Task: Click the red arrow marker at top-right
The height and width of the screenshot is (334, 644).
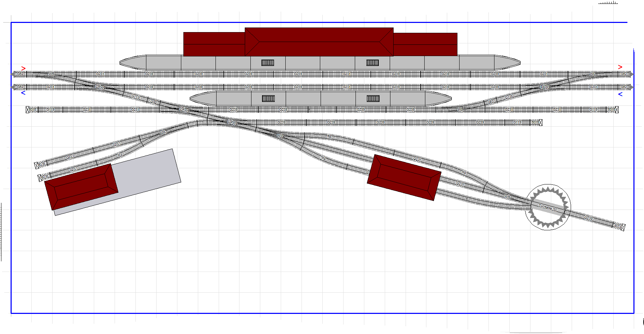Action: point(620,67)
